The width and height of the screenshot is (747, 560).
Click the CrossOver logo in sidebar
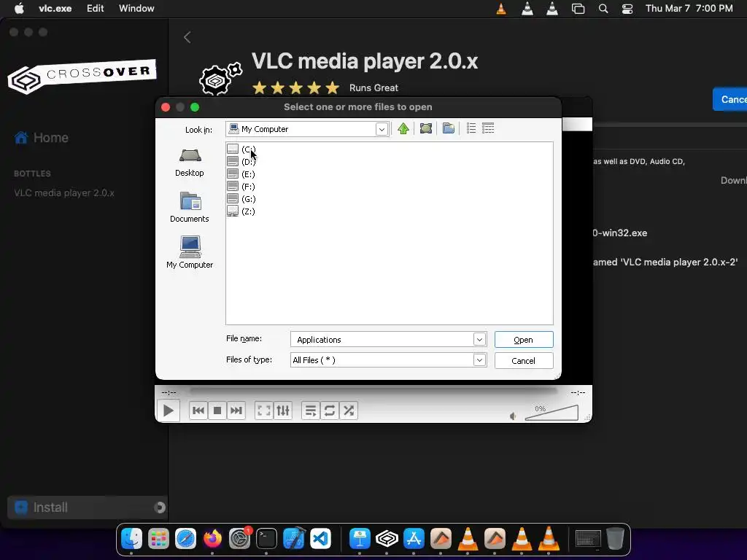tap(82, 76)
